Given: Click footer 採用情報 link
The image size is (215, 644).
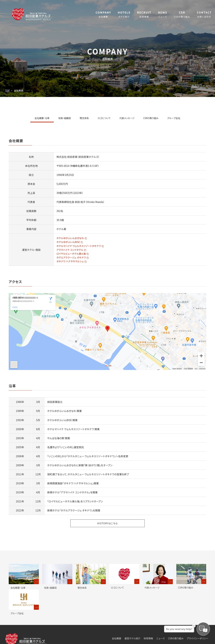Looking at the screenshot, I should coord(148,638).
